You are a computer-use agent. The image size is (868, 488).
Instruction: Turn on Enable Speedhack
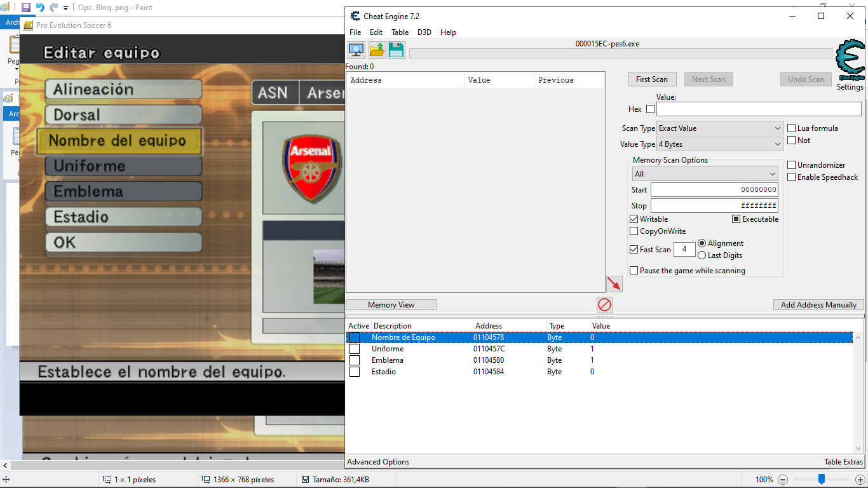(792, 177)
